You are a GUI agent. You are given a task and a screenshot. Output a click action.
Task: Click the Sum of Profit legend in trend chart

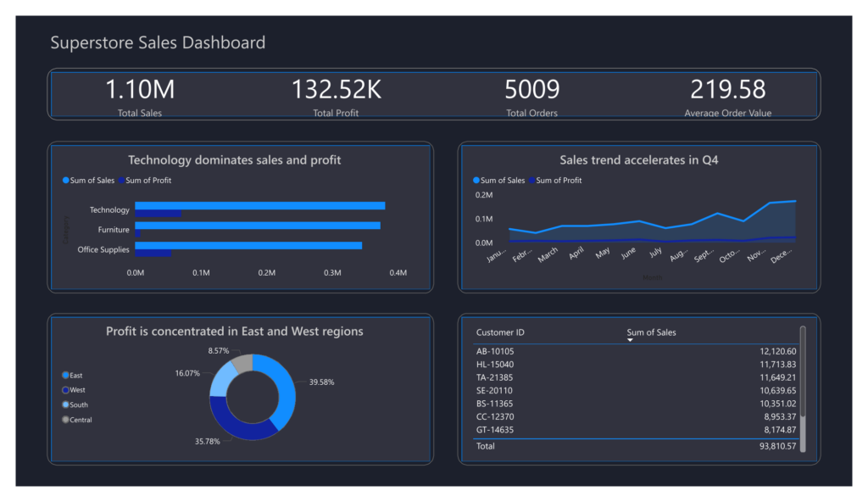point(555,180)
